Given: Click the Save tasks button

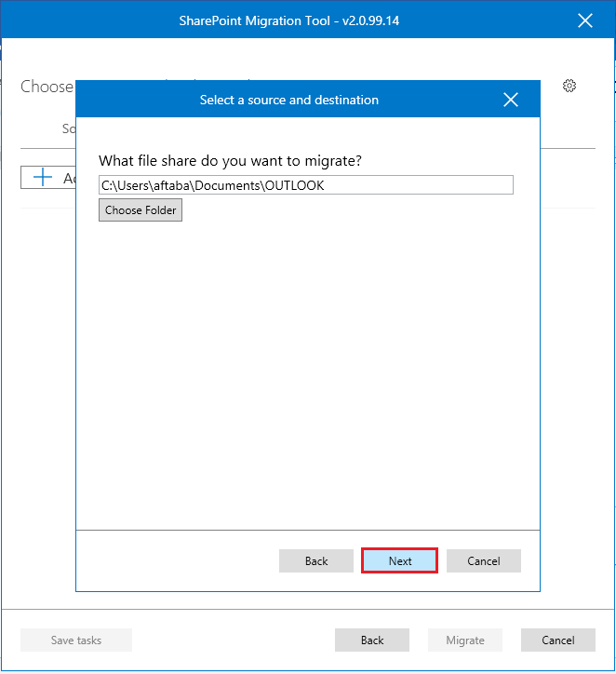Looking at the screenshot, I should click(x=76, y=640).
